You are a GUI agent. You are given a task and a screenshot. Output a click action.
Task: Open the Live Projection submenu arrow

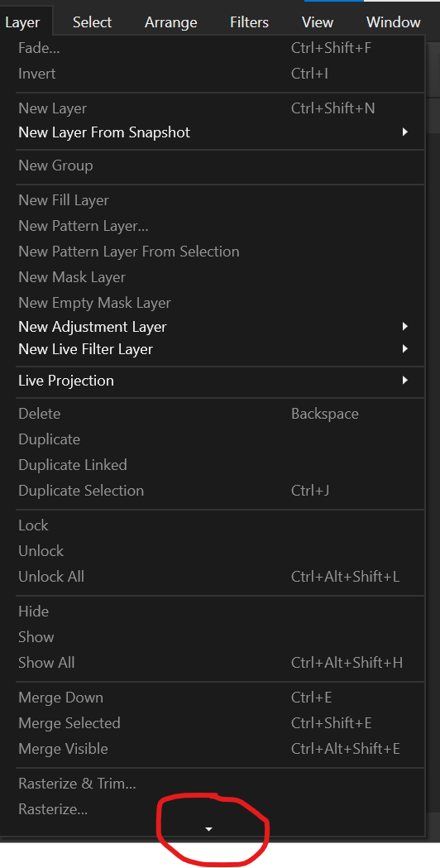click(405, 381)
